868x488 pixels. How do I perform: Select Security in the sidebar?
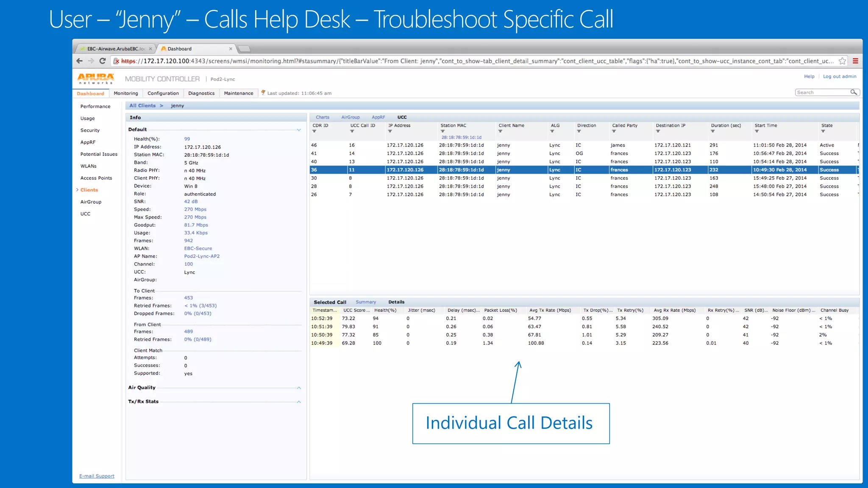click(90, 130)
